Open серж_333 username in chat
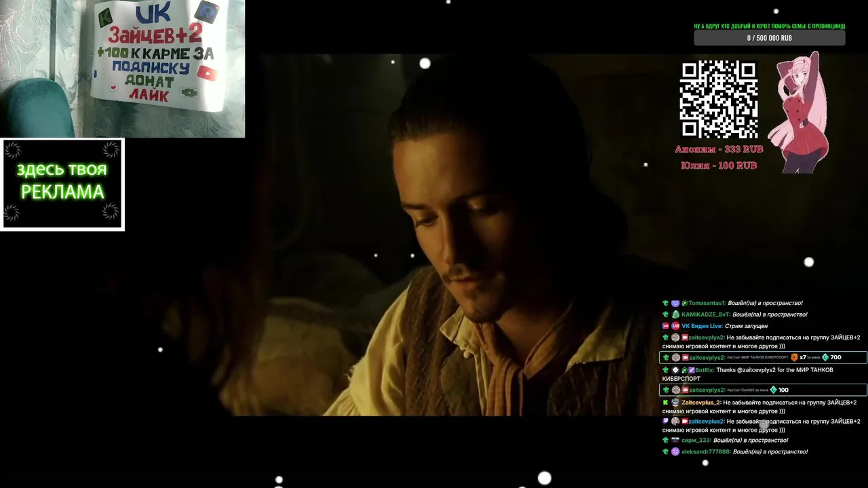The image size is (868, 488). [696, 441]
